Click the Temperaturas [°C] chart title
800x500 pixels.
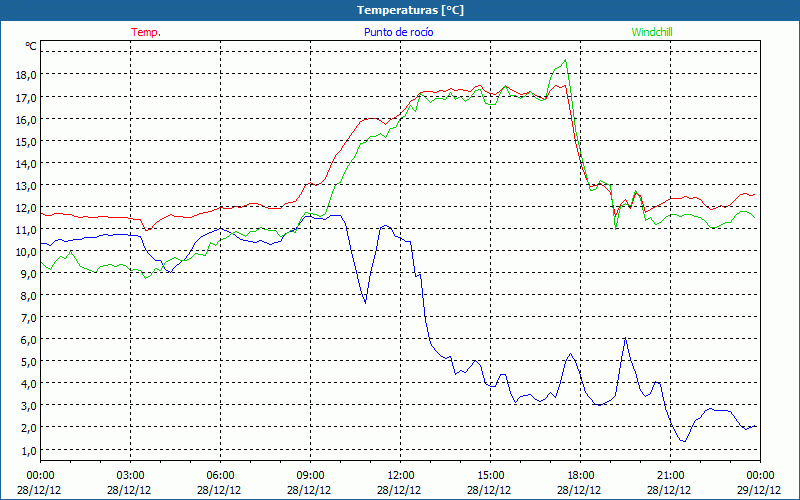tap(410, 10)
